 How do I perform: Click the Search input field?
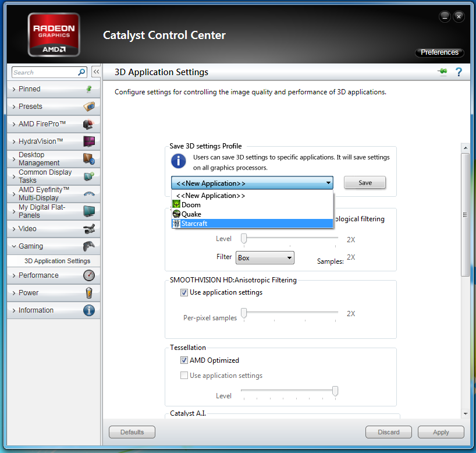[45, 72]
